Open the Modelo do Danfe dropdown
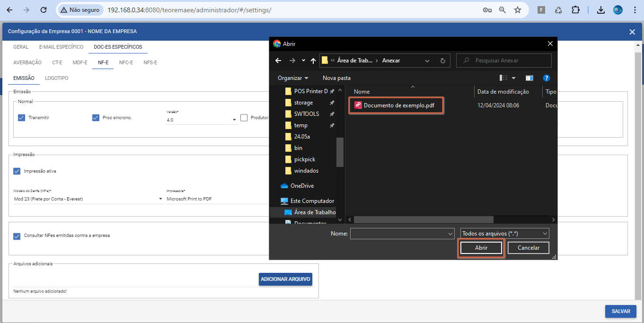 [88, 199]
